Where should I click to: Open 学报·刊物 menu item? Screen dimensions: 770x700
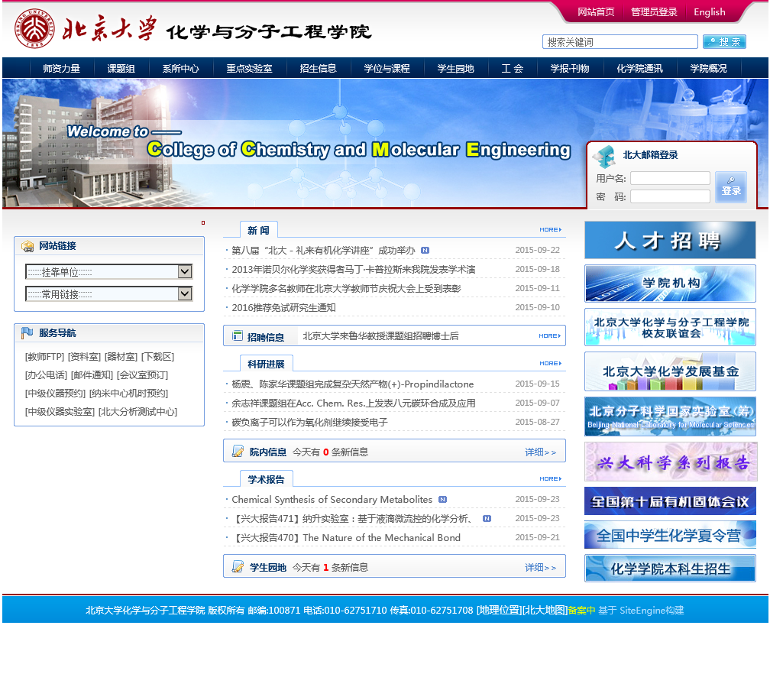pos(570,68)
